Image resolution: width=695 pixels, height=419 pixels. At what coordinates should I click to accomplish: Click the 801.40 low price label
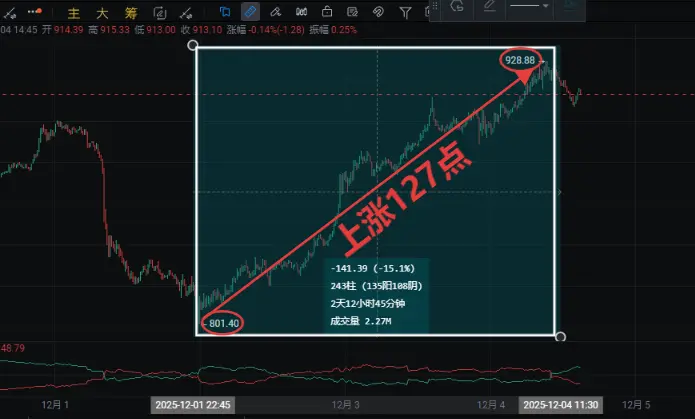click(224, 323)
